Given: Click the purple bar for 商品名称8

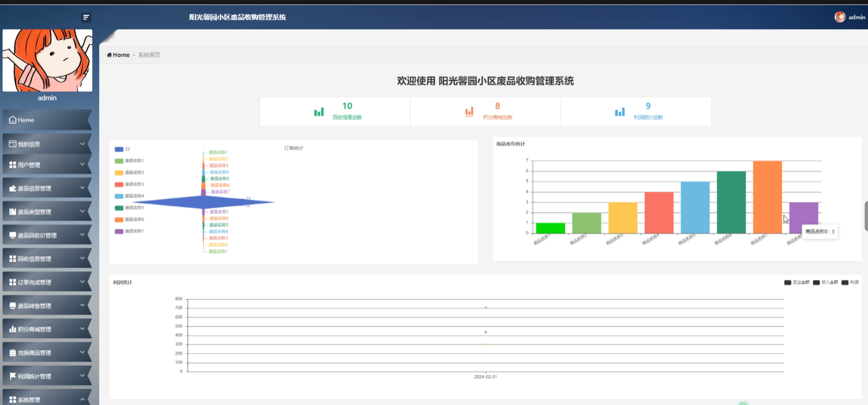Looking at the screenshot, I should click(x=804, y=218).
